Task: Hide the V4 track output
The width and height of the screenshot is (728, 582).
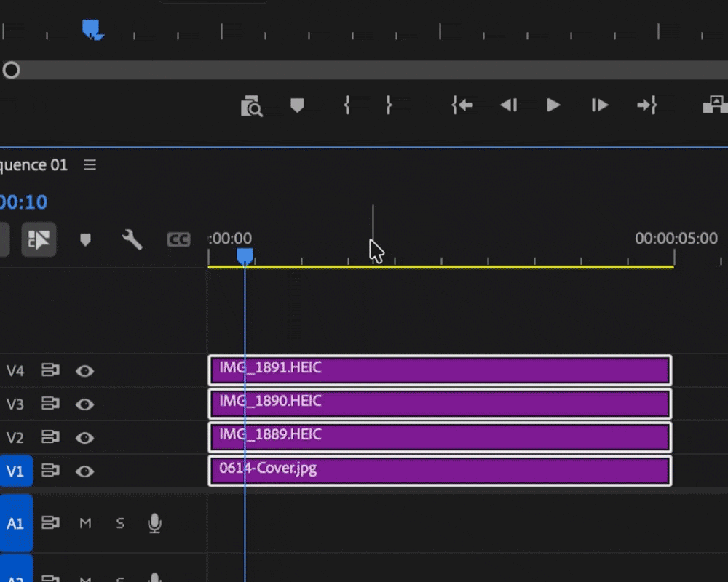Action: pos(84,371)
